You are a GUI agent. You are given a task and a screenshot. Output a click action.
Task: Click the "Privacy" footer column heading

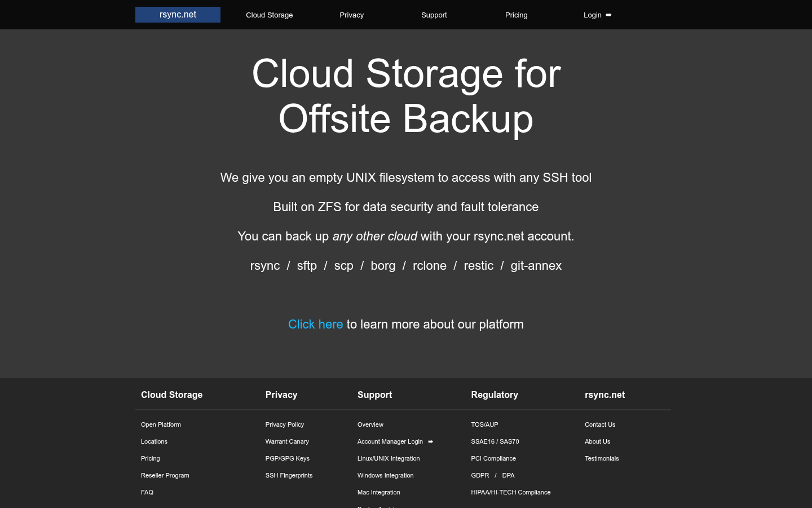(281, 395)
